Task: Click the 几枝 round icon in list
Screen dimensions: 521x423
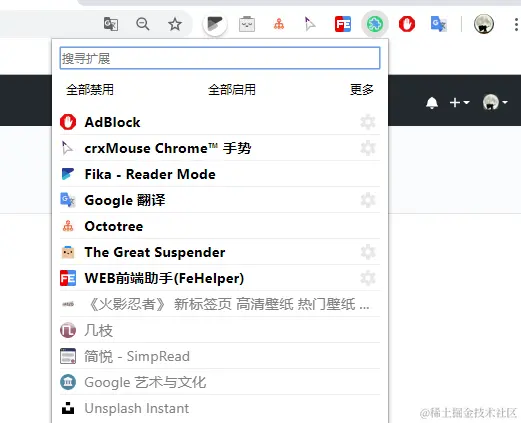Action: tap(68, 330)
